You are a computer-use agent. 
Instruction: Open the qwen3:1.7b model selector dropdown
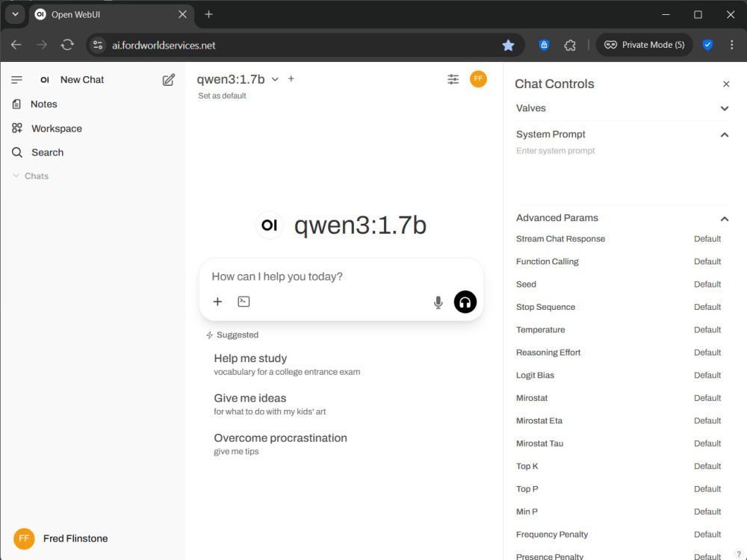(x=238, y=79)
